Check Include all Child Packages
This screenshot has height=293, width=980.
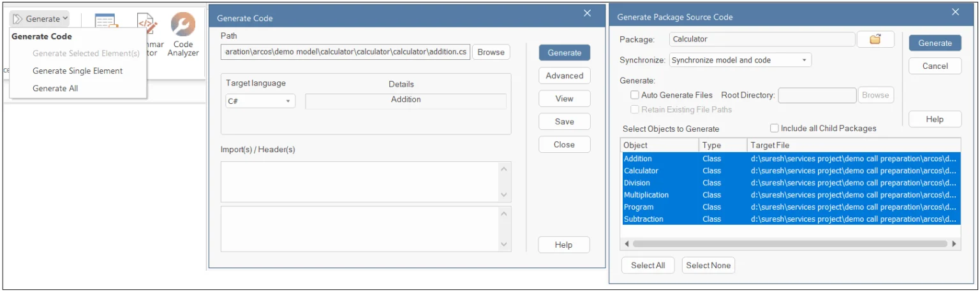pos(775,128)
